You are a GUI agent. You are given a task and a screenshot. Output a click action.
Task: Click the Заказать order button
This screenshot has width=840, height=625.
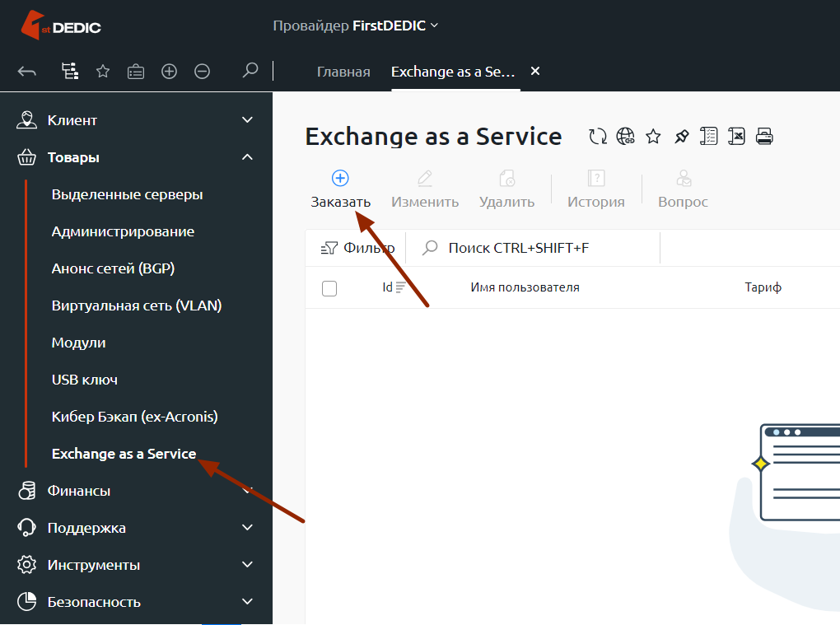coord(341,189)
